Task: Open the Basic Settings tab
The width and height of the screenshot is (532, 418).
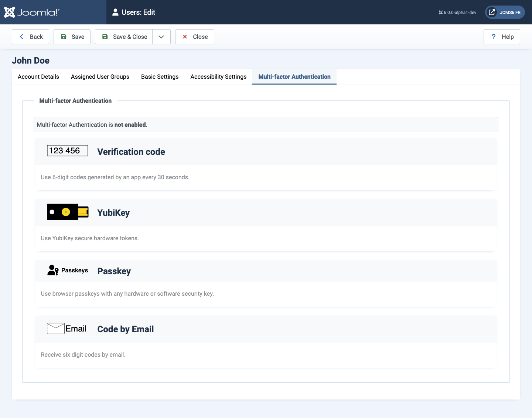Action: (160, 77)
